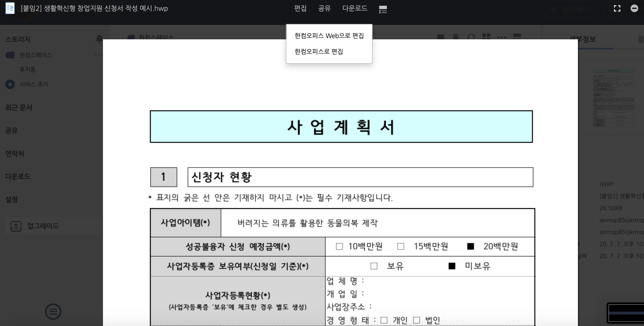Image resolution: width=644 pixels, height=326 pixels.
Task: Click the 사업아이템(*) label cell
Action: tap(185, 223)
